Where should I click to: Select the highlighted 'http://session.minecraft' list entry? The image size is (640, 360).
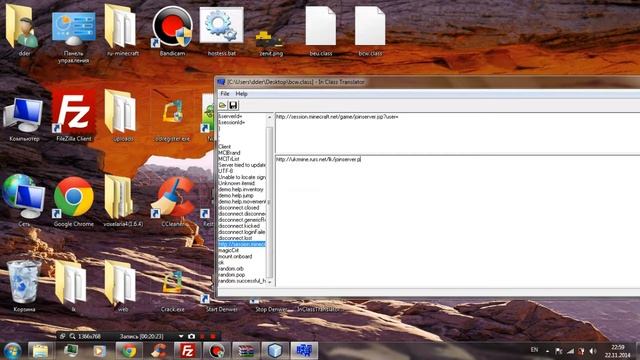point(242,244)
